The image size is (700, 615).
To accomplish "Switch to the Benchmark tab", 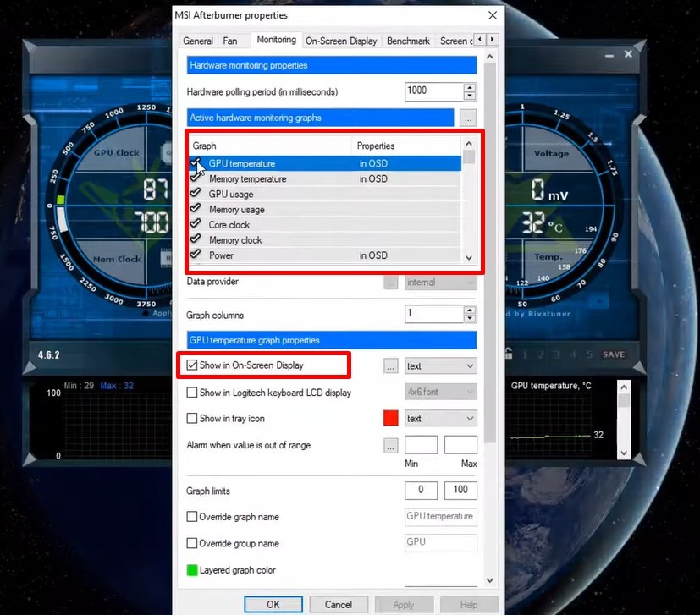I will click(x=408, y=41).
